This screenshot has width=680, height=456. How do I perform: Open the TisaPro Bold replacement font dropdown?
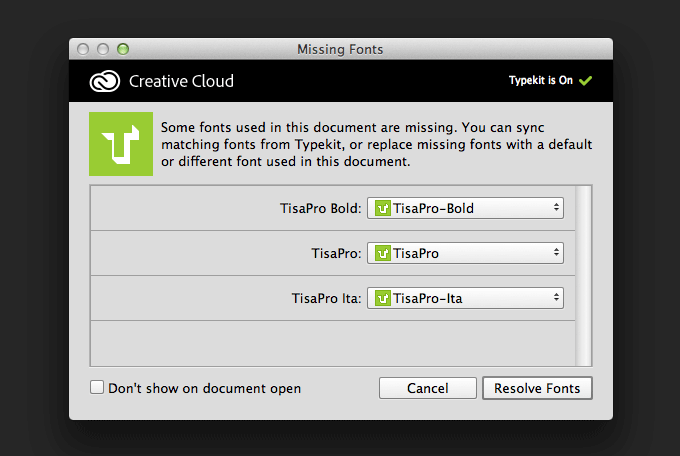click(x=465, y=209)
